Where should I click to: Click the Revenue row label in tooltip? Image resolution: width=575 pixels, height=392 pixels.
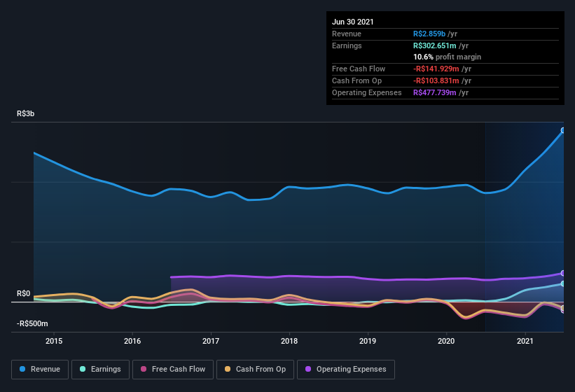coord(347,34)
